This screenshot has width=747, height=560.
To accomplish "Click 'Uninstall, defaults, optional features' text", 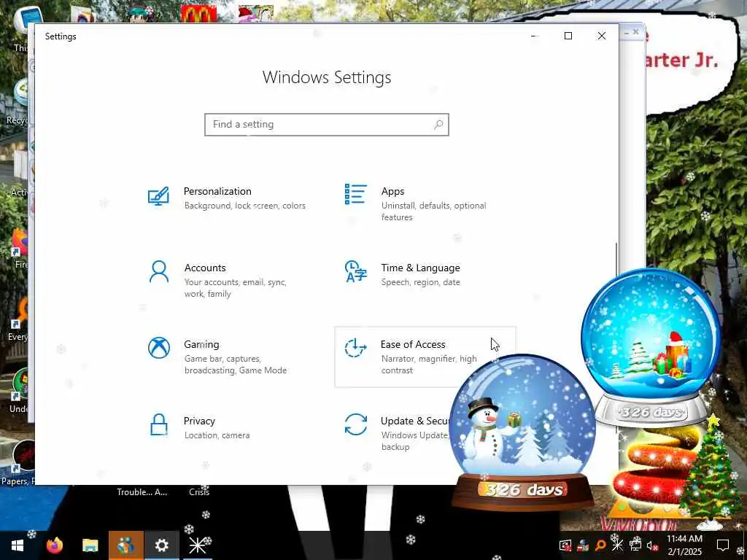I will pyautogui.click(x=433, y=211).
